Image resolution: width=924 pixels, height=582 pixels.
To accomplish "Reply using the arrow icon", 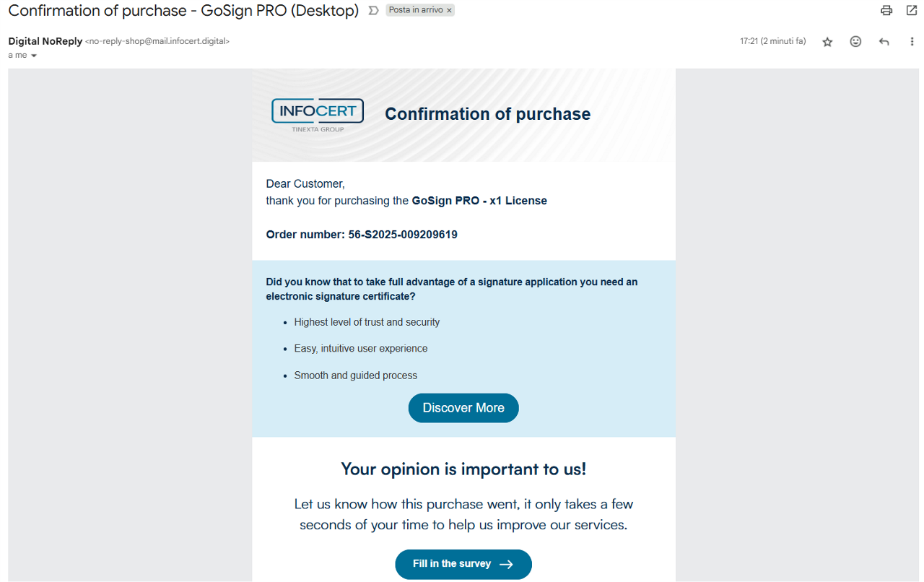I will tap(884, 42).
